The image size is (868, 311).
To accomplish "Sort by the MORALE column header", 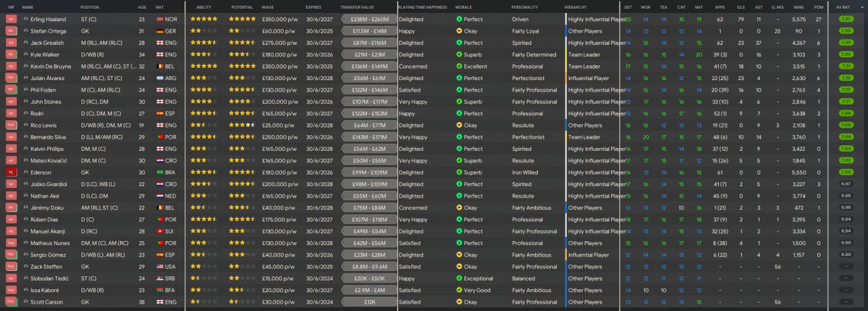I will (465, 7).
